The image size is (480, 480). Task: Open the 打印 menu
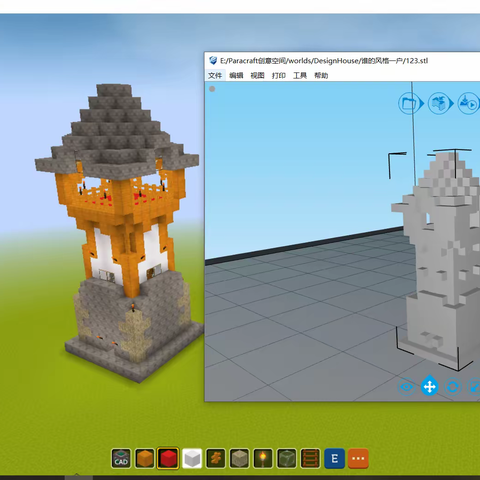(x=279, y=75)
